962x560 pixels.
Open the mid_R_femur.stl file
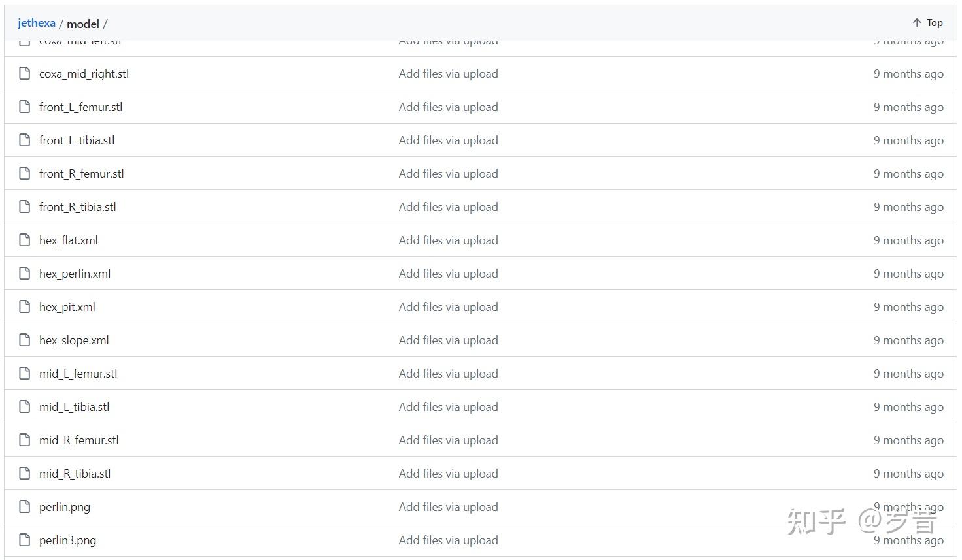[x=78, y=440]
